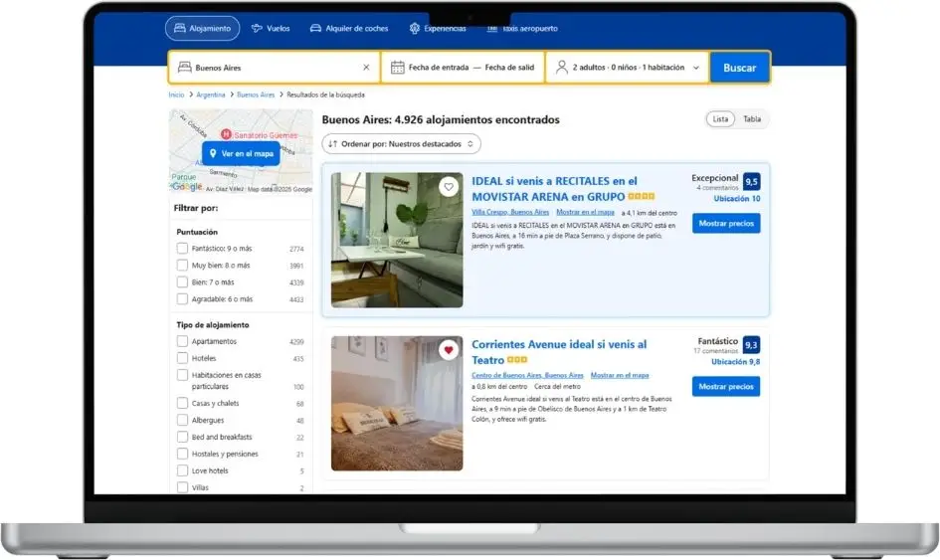This screenshot has width=940, height=560.
Task: Go to Buenos Aires breadcrumb
Action: tap(256, 94)
